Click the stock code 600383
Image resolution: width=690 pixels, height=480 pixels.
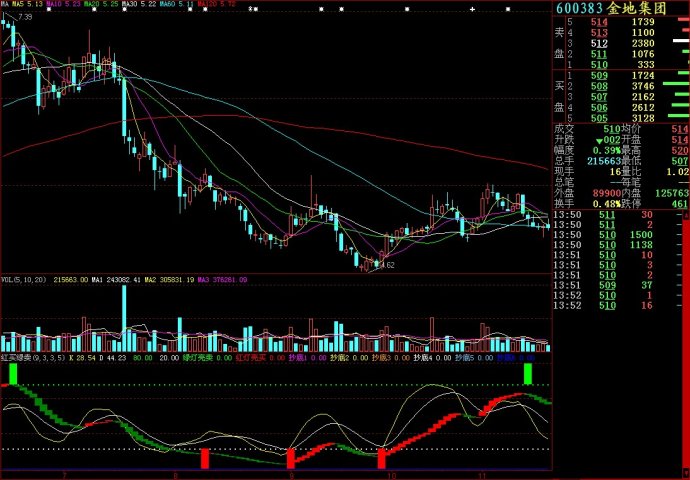tap(579, 8)
